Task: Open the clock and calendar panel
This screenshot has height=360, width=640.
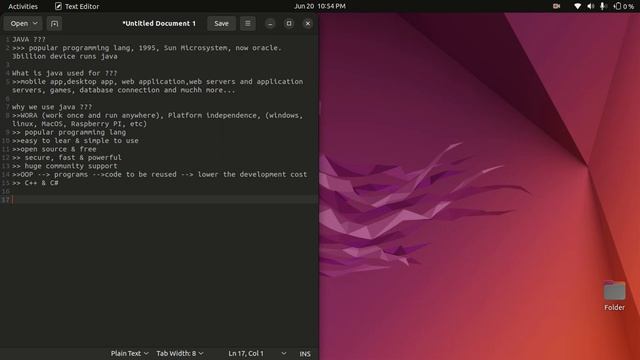Action: [x=320, y=6]
